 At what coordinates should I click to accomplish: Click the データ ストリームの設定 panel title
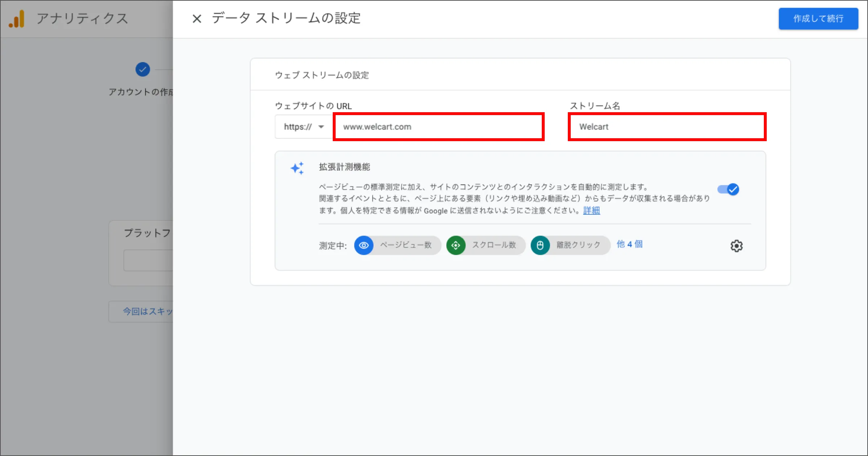[x=286, y=18]
